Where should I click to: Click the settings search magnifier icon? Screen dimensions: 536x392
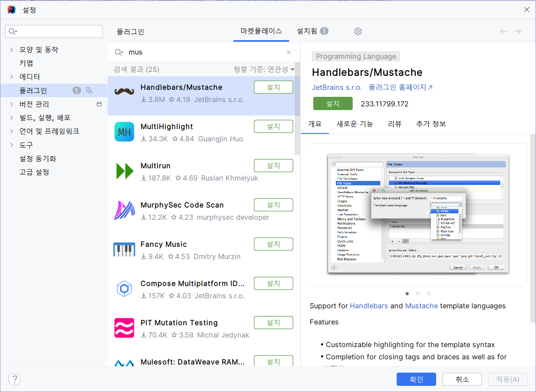click(x=13, y=31)
